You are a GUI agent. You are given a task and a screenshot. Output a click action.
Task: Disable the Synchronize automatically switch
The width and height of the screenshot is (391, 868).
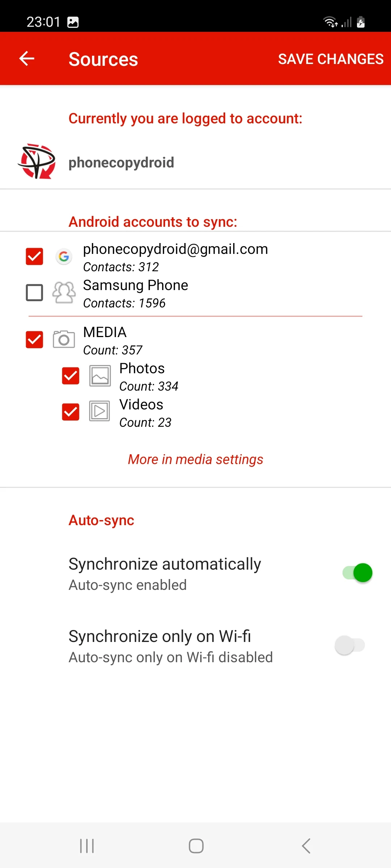click(x=357, y=573)
